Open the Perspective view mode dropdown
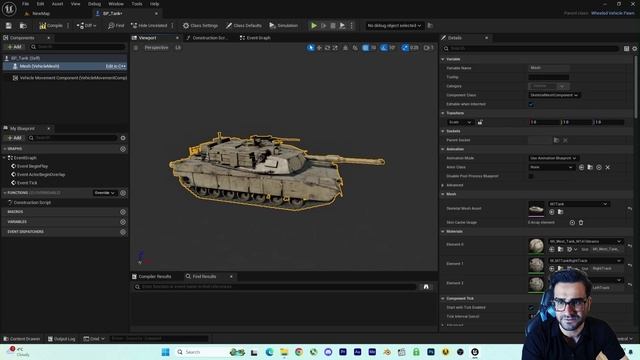 156,48
